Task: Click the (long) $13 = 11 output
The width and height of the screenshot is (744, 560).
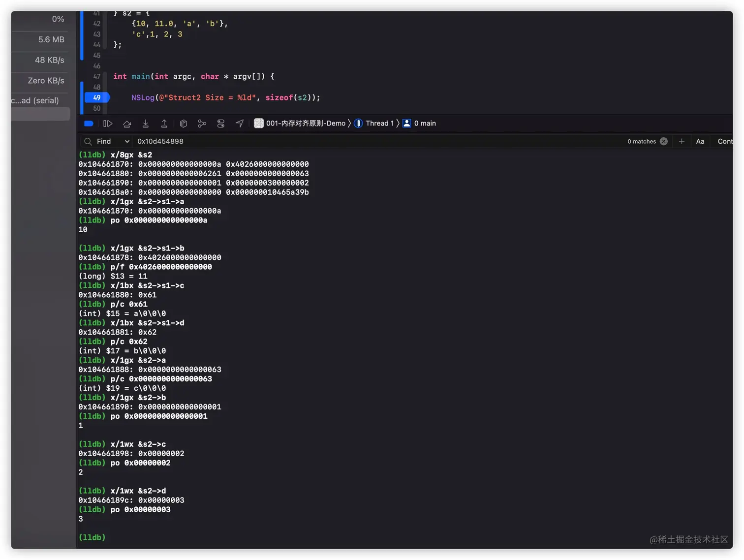Action: [113, 277]
